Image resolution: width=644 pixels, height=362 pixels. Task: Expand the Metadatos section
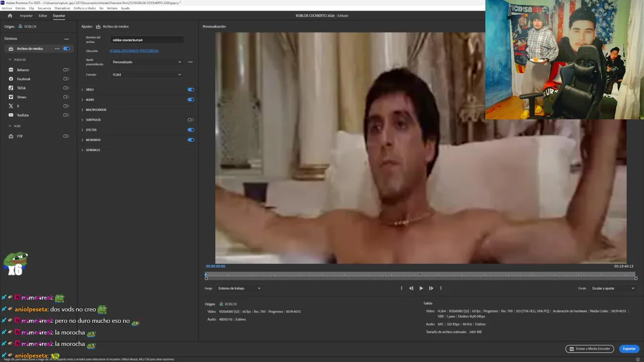tap(83, 140)
